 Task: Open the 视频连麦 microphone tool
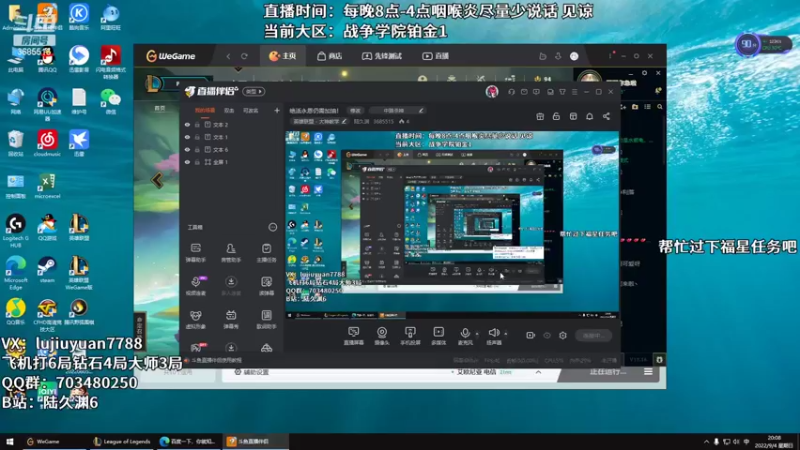(x=195, y=286)
